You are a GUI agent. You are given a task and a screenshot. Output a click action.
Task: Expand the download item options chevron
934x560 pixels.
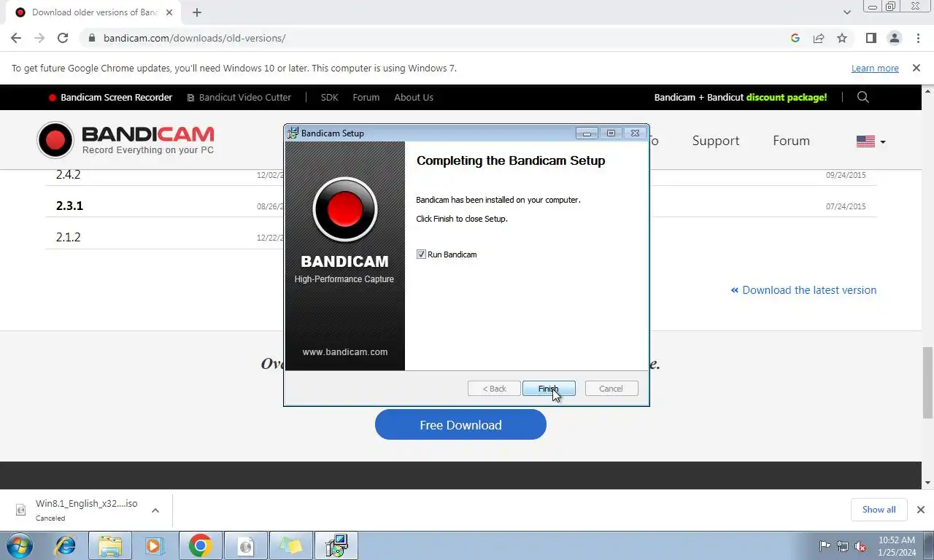pyautogui.click(x=155, y=510)
